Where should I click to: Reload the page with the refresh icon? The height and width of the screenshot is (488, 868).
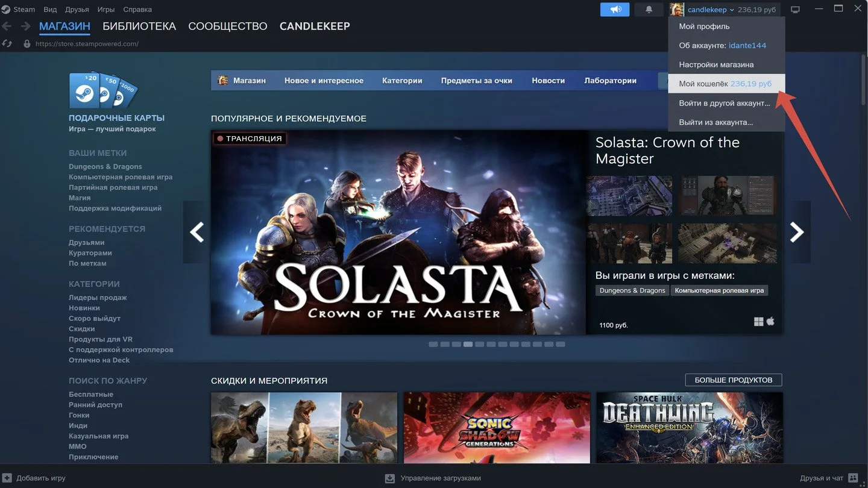(7, 43)
